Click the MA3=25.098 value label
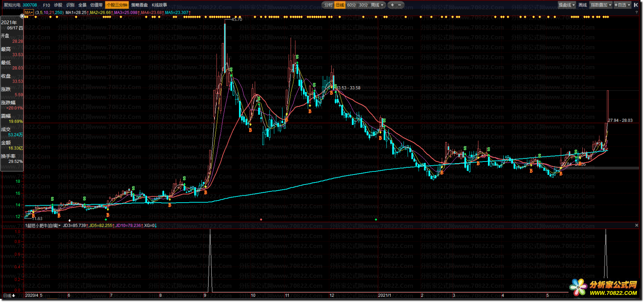Screen dimensions: 644x302 [x=127, y=12]
